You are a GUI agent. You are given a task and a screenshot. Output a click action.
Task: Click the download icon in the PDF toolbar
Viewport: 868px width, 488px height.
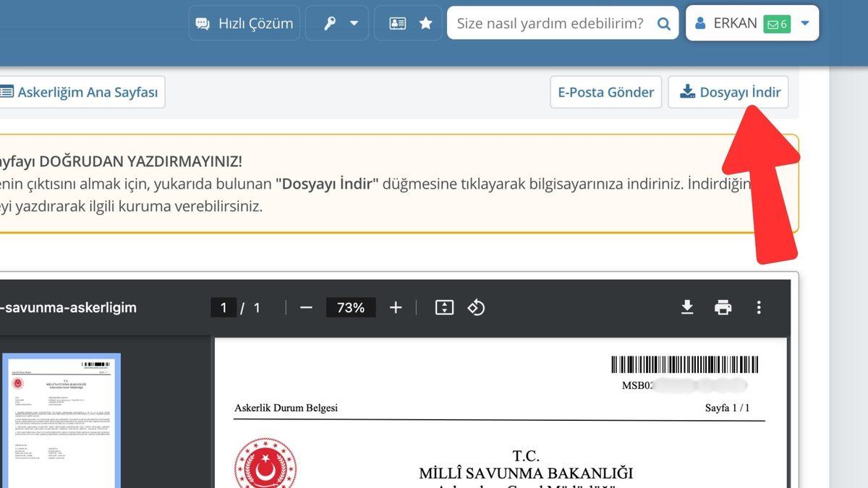point(686,307)
